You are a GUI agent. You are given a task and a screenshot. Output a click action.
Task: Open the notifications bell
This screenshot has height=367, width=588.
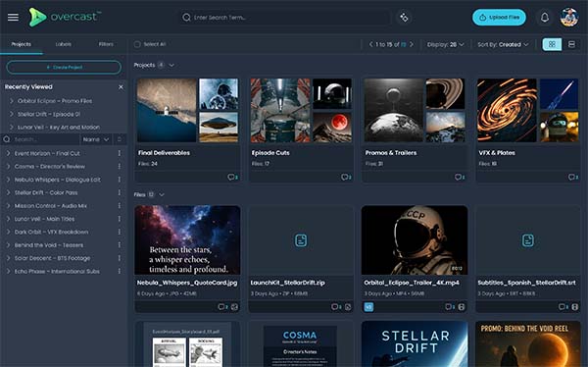point(545,18)
